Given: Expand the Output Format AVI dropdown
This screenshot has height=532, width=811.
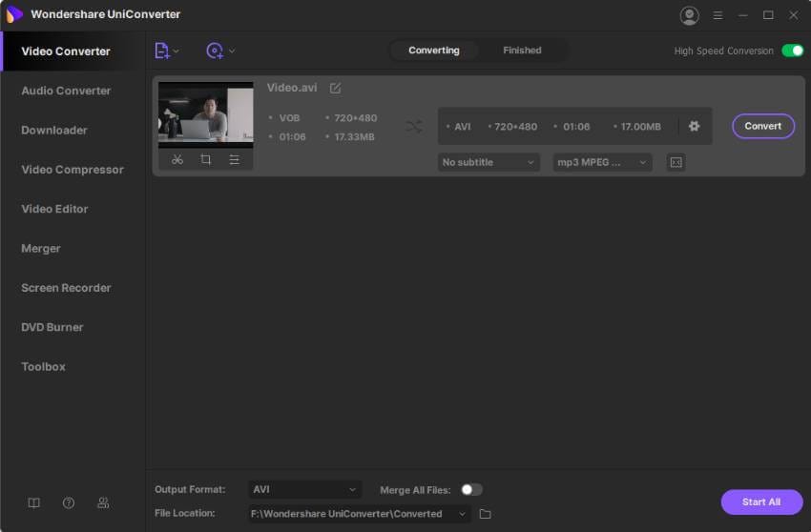Looking at the screenshot, I should pos(304,490).
